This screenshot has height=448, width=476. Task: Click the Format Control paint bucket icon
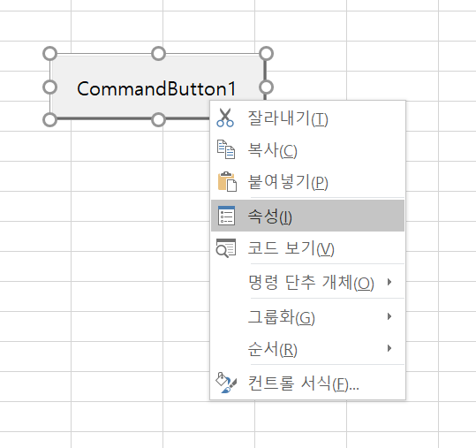click(226, 383)
